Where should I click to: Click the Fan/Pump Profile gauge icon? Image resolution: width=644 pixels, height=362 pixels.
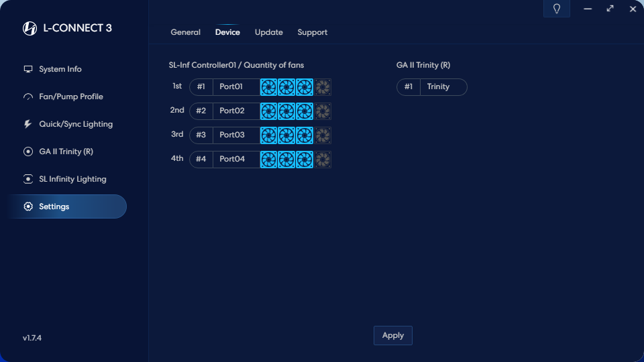28,97
